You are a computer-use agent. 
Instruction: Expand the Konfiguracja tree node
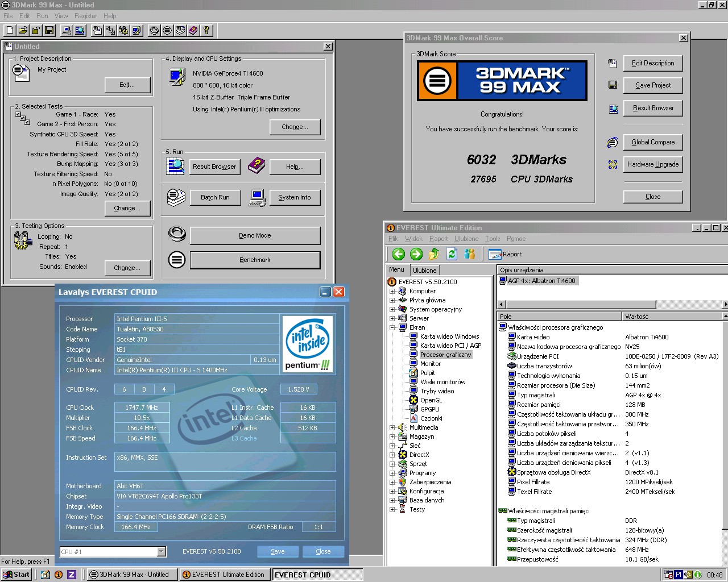[x=392, y=491]
